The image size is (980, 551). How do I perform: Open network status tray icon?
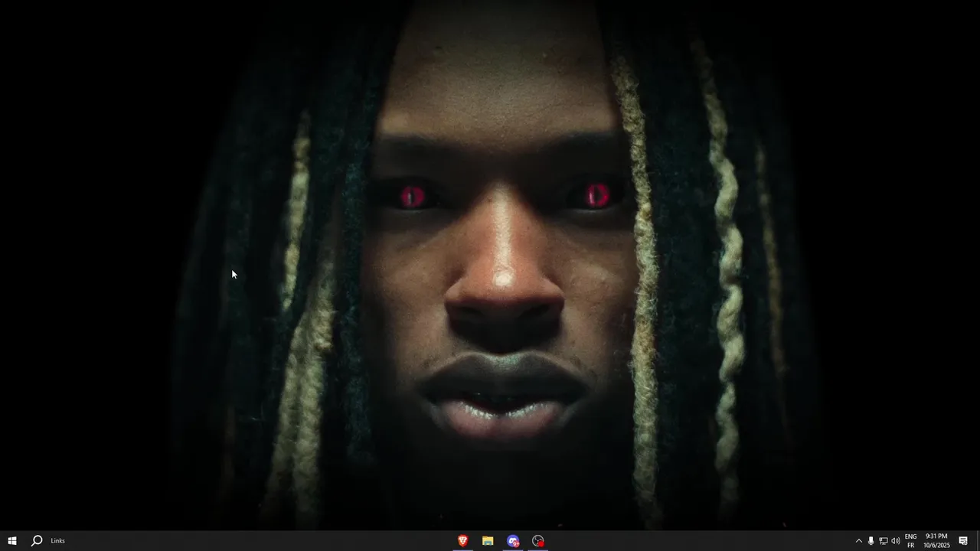click(883, 541)
